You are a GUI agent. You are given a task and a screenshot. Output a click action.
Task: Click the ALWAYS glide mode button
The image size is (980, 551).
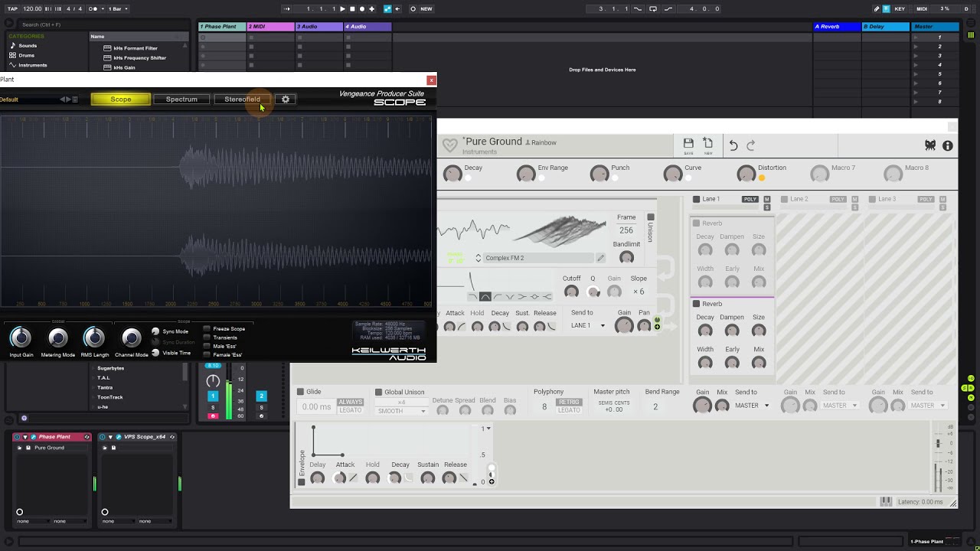click(351, 402)
